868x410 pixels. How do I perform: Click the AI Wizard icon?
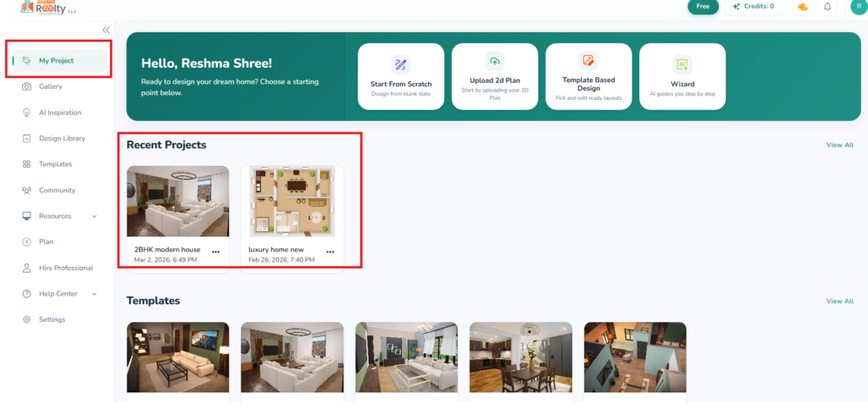click(682, 64)
